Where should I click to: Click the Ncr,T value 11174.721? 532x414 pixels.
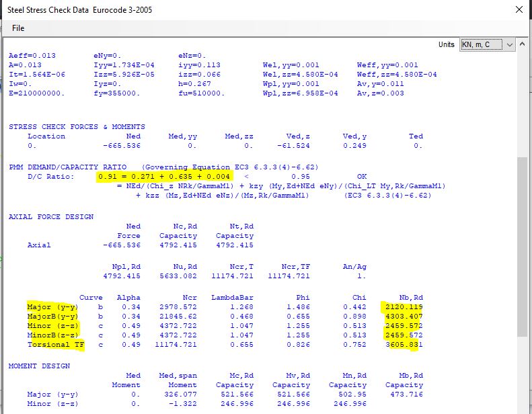click(x=233, y=276)
